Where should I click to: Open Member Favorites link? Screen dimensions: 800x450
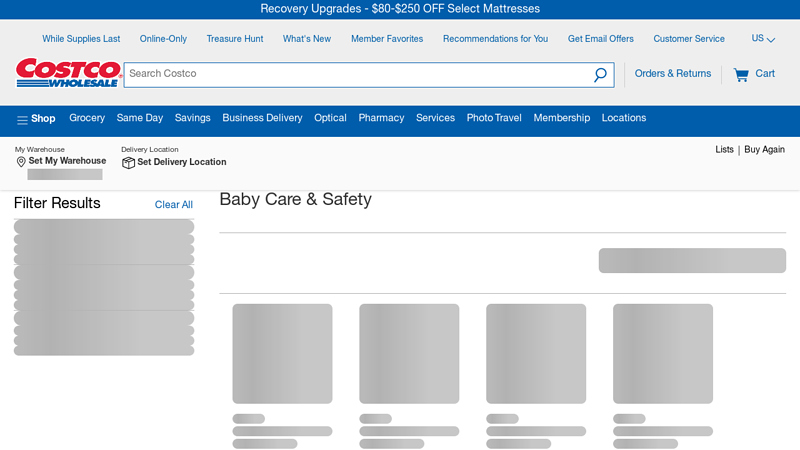(387, 39)
